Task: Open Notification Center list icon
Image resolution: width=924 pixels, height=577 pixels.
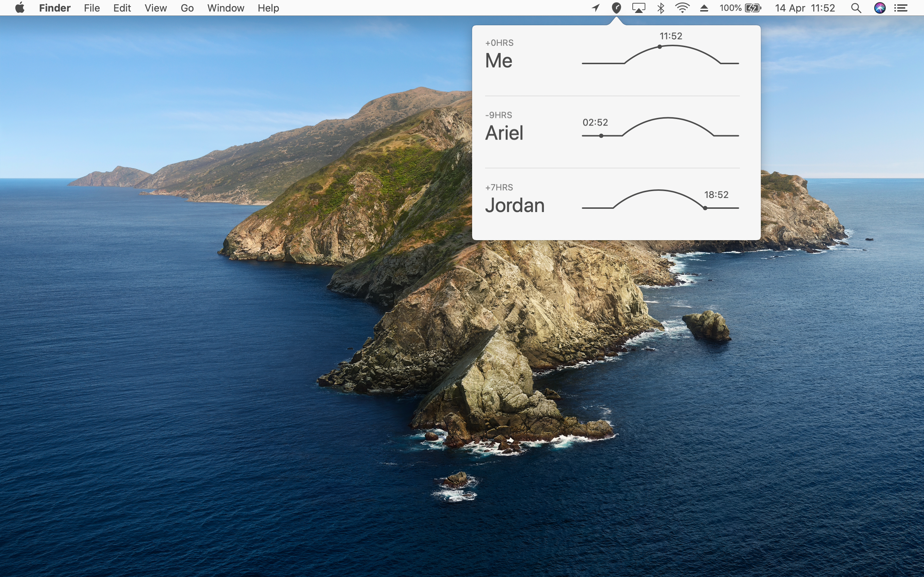Action: tap(901, 8)
